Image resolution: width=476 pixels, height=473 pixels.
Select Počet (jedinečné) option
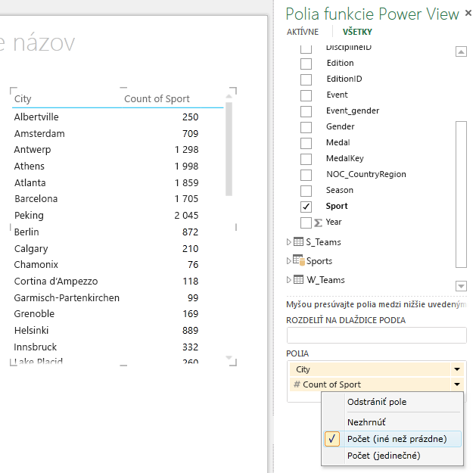[393, 456]
